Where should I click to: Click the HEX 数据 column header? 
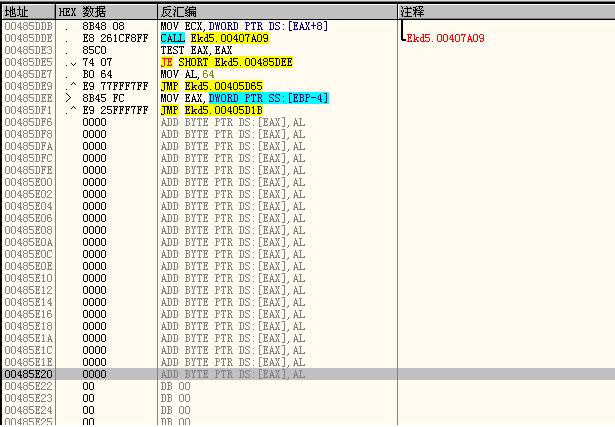[x=81, y=10]
